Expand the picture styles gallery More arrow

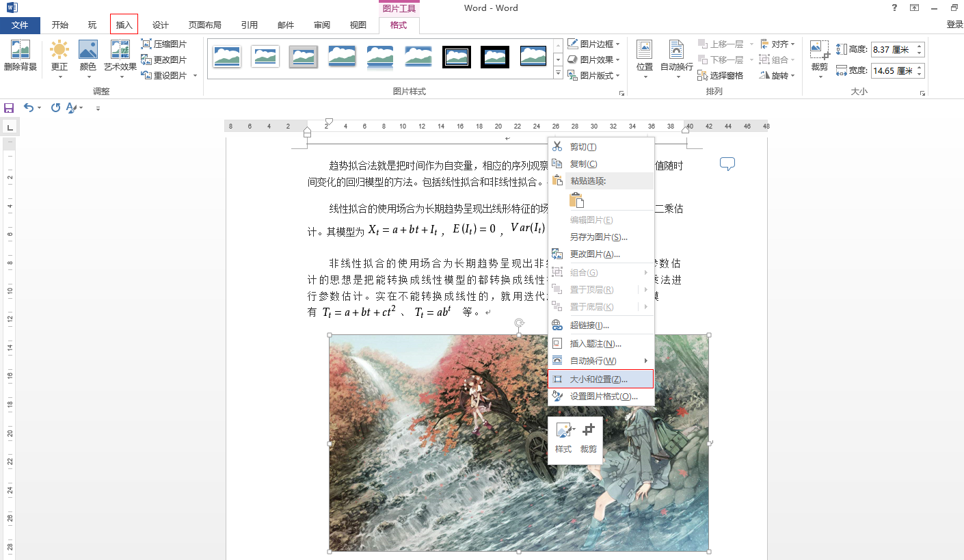pos(558,72)
